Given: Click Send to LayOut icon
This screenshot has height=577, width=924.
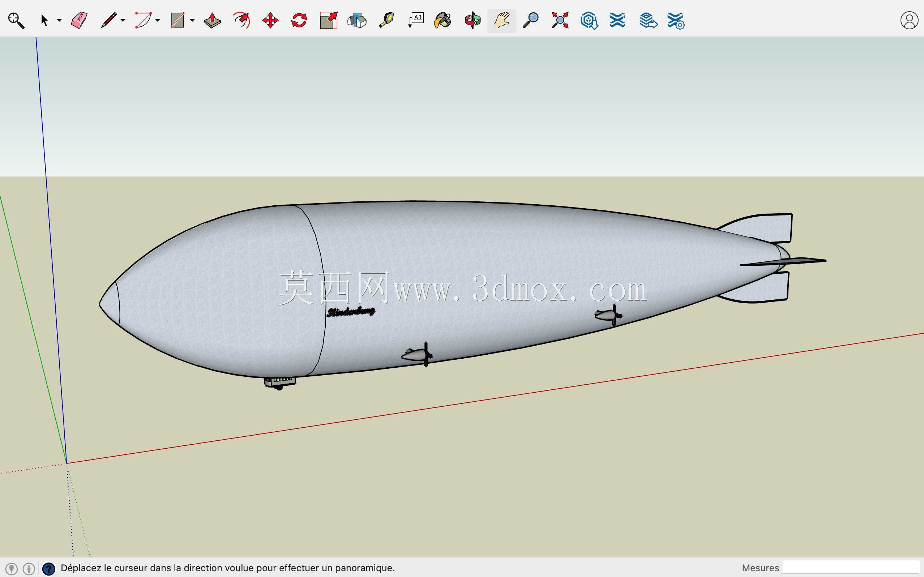Looking at the screenshot, I should tap(648, 21).
